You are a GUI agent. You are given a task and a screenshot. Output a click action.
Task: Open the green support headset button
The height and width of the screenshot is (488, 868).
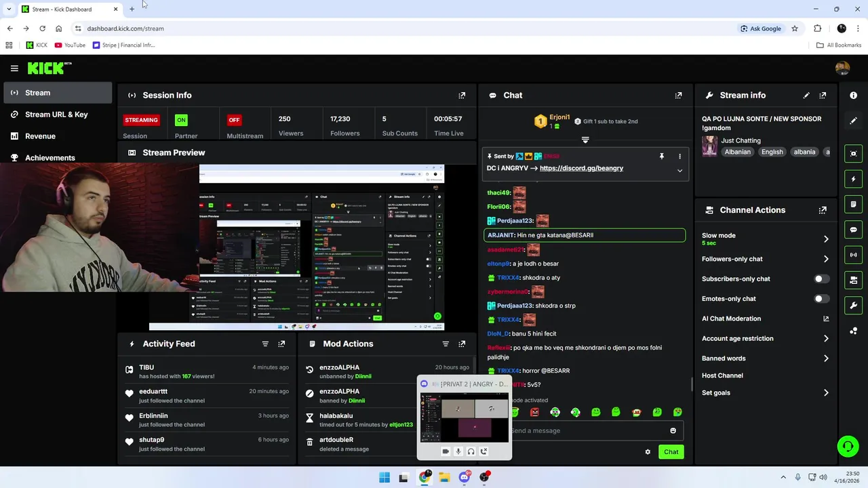point(848,446)
